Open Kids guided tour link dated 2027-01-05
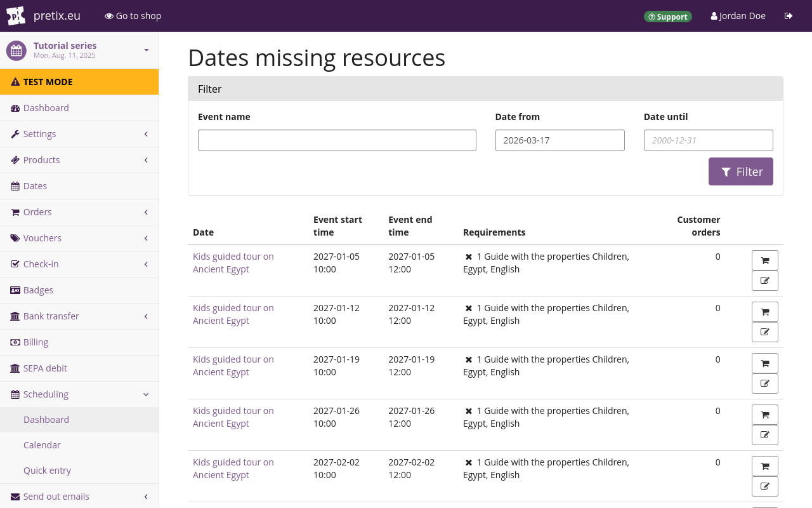Image resolution: width=812 pixels, height=508 pixels. (x=233, y=263)
